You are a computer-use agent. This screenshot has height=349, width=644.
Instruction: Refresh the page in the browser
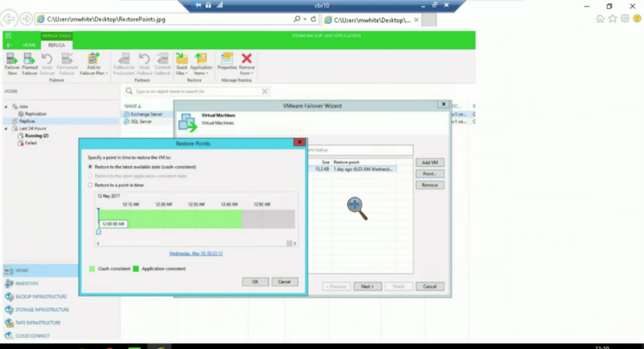pyautogui.click(x=313, y=19)
